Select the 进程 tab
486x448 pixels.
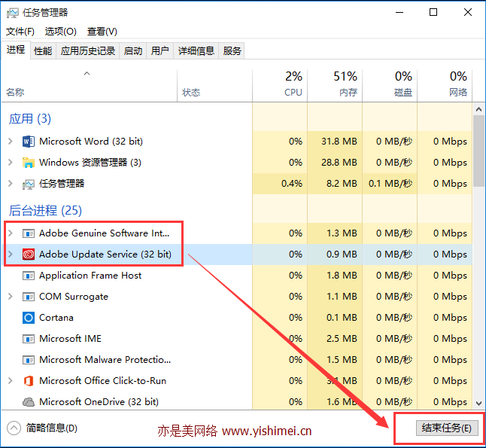pyautogui.click(x=16, y=50)
